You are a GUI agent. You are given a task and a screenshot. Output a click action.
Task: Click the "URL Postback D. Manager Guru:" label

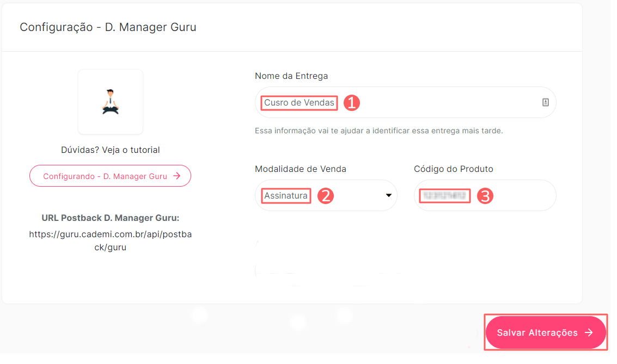click(110, 218)
